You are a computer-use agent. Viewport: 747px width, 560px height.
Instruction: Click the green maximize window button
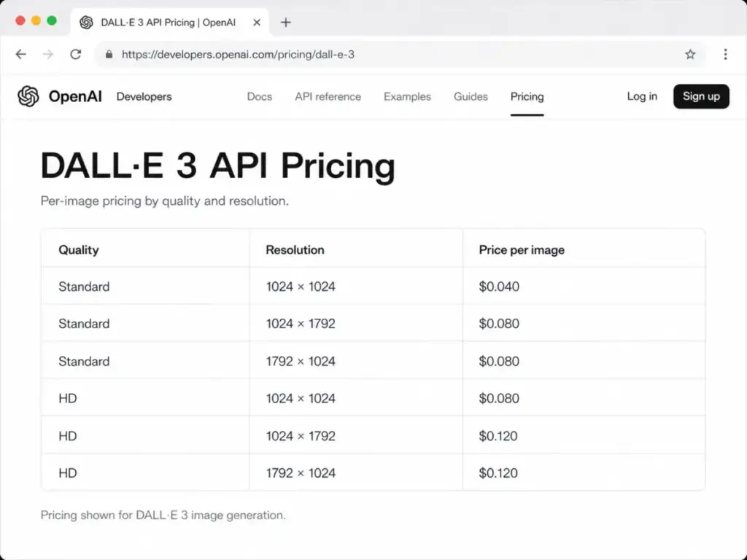[52, 20]
